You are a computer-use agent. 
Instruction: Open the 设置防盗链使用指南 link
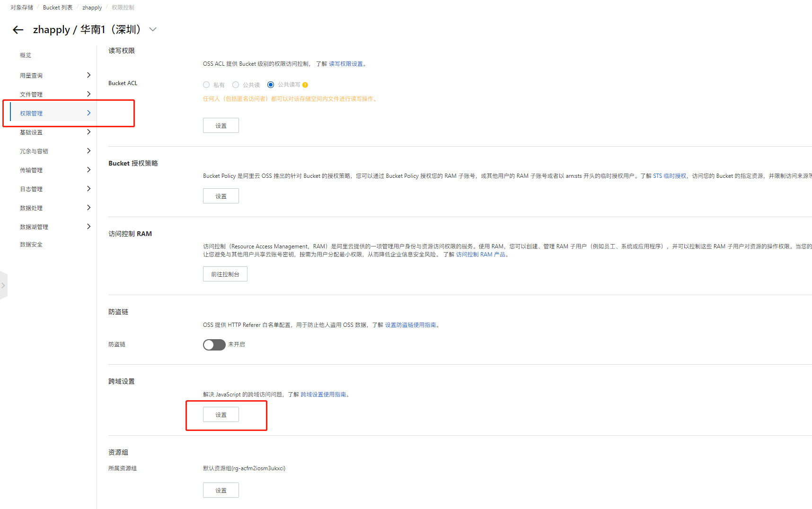pyautogui.click(x=410, y=325)
